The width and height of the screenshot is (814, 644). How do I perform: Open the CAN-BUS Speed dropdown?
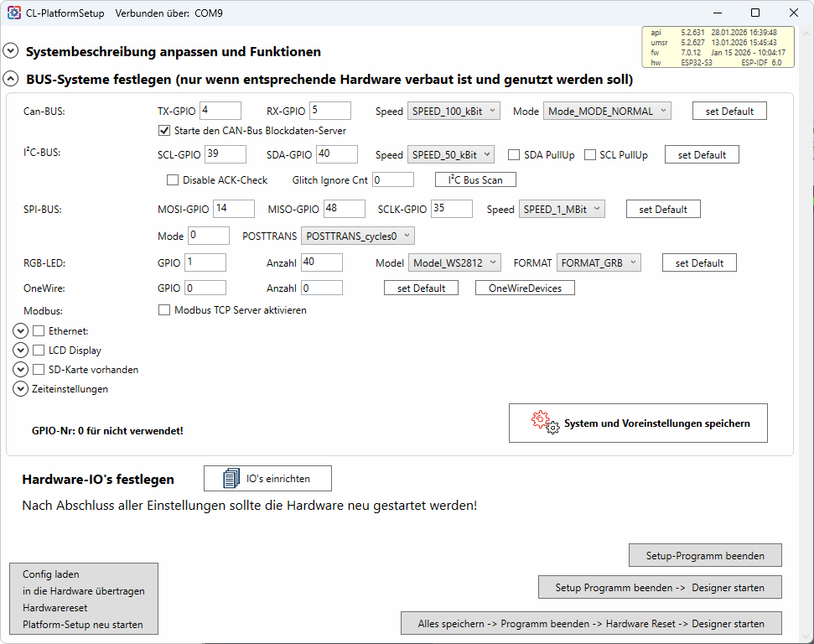coord(454,111)
